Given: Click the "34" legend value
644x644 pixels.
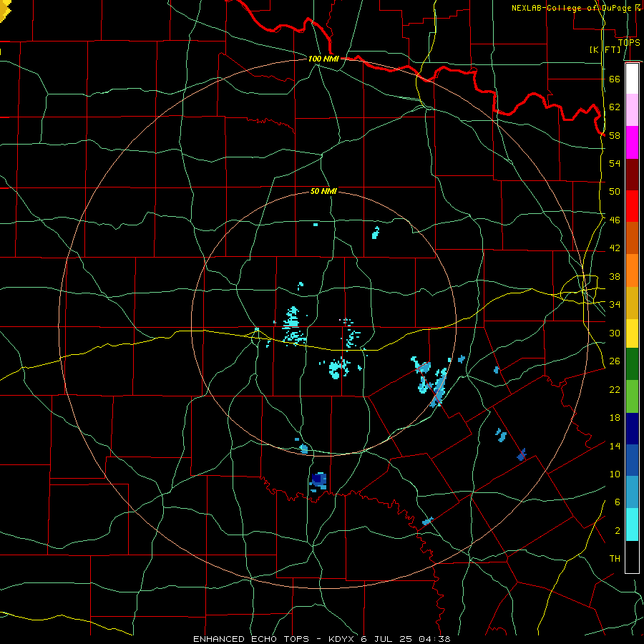Looking at the screenshot, I should pyautogui.click(x=615, y=305).
